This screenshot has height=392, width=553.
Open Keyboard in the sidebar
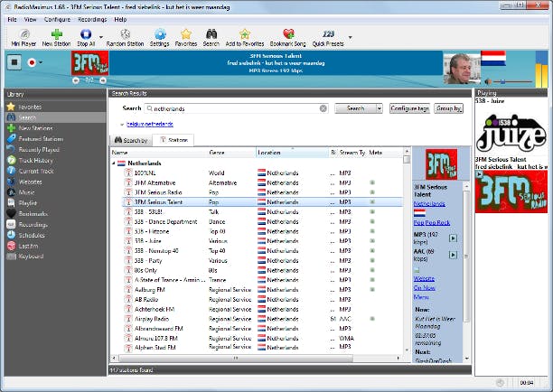[31, 257]
